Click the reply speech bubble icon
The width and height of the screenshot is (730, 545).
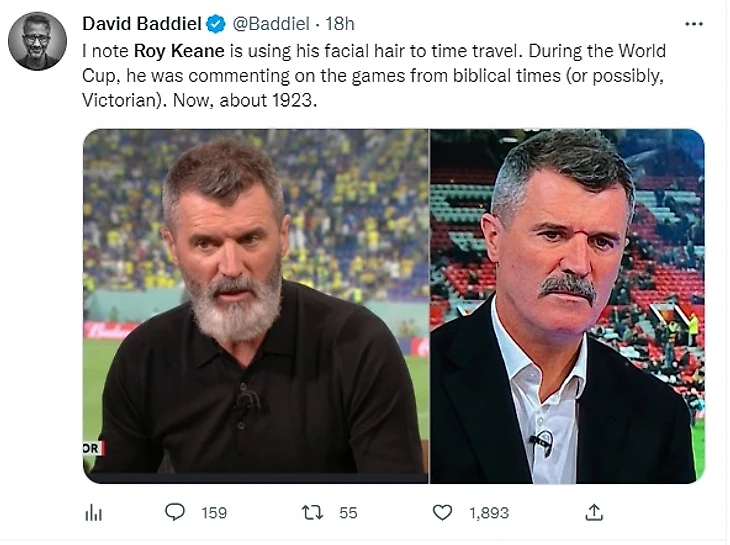pos(175,512)
